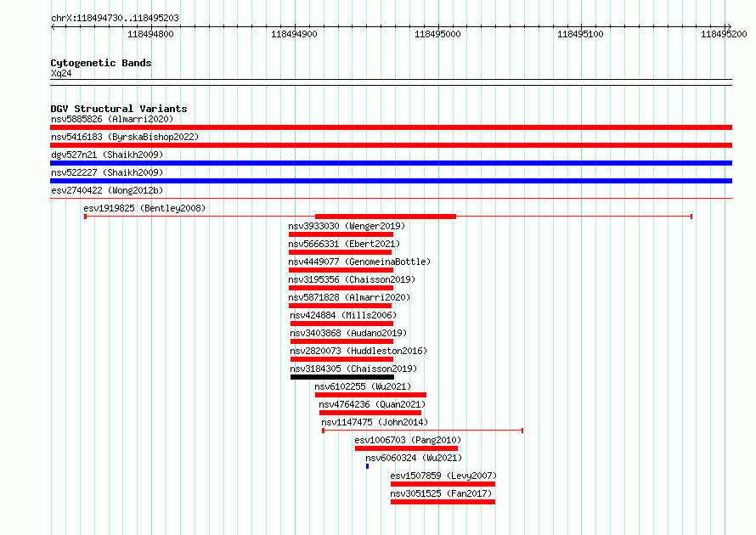Open the Xq24 band label
Viewport: 756px width, 535px height.
(61, 73)
